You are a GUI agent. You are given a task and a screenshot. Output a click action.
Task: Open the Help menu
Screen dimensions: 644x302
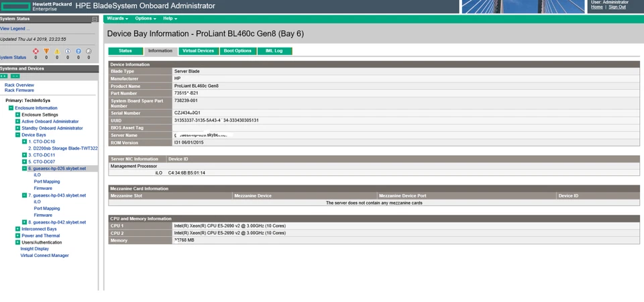point(170,19)
